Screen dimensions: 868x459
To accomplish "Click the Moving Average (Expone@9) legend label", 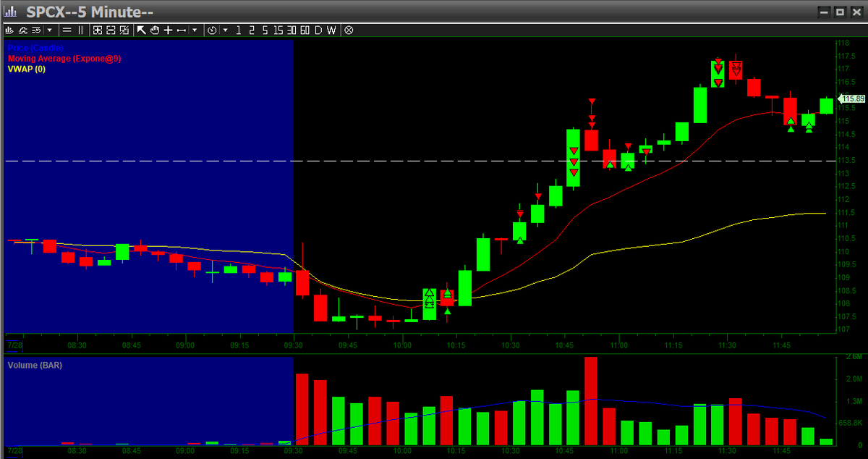I will 64,58.
